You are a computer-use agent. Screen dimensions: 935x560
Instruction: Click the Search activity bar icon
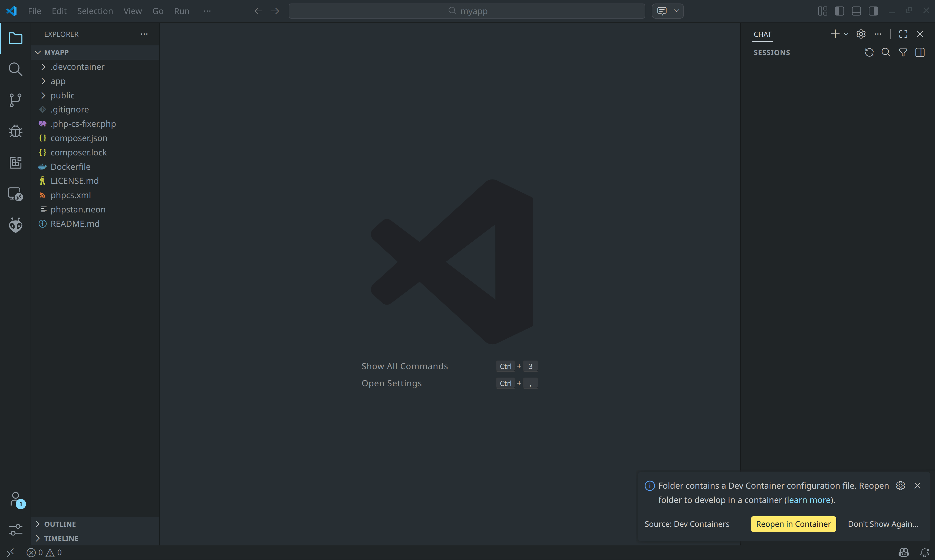click(15, 69)
